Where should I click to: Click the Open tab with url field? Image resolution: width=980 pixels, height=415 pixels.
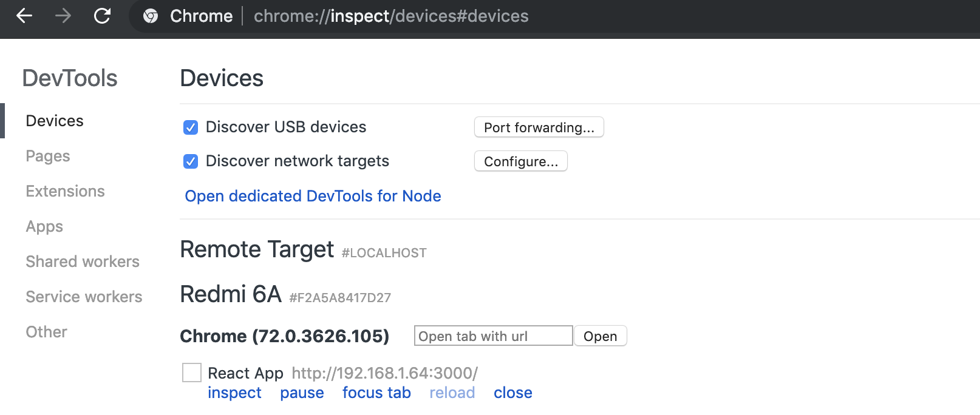click(494, 336)
